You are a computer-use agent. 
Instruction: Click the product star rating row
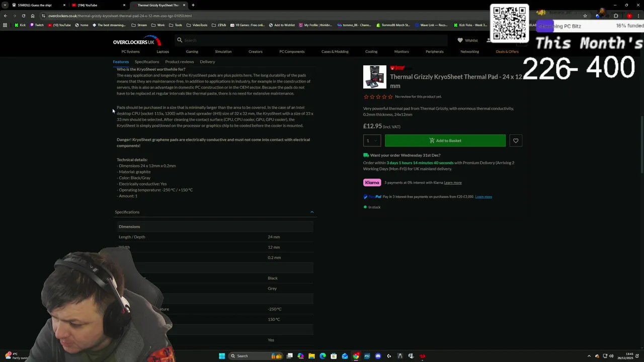click(378, 97)
